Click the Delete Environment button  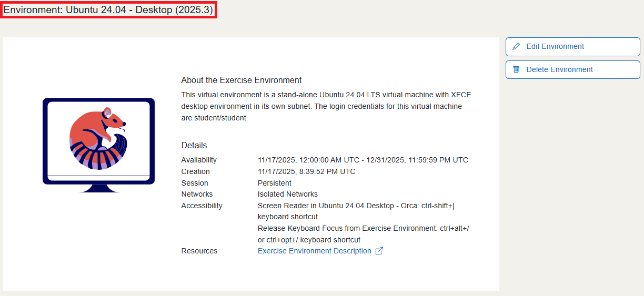572,69
